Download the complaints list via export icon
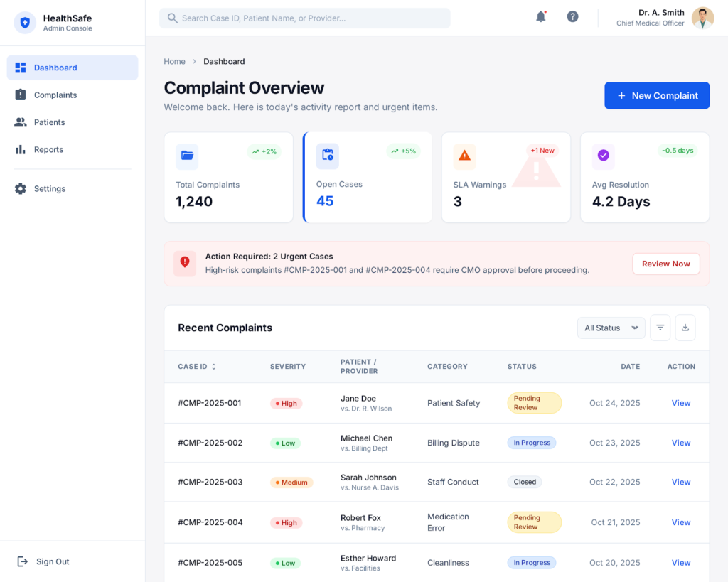 pyautogui.click(x=685, y=328)
